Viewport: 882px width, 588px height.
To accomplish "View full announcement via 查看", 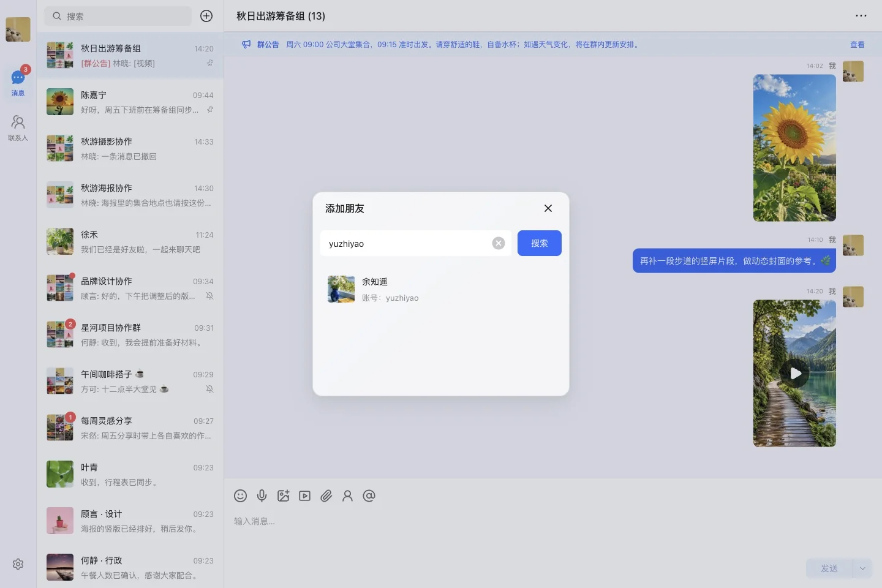I will point(857,44).
